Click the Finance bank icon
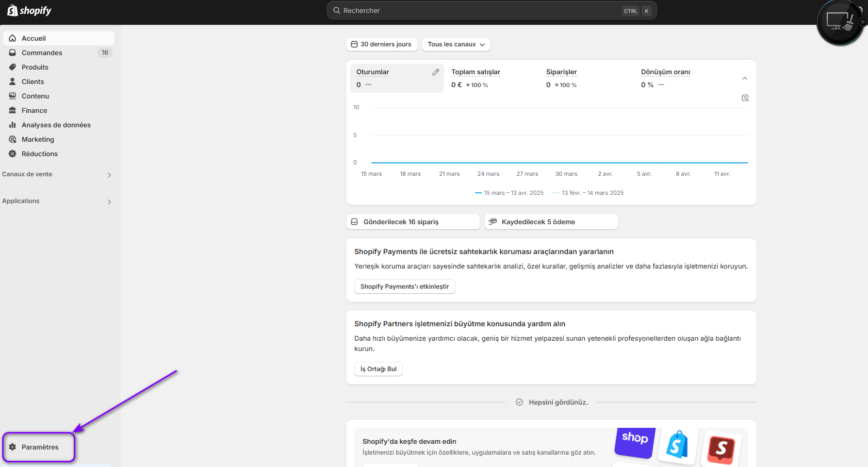 [x=12, y=110]
